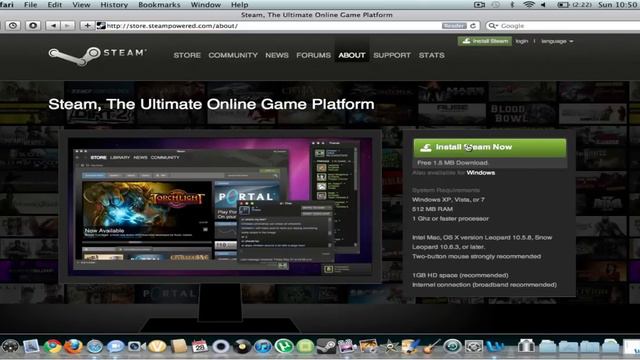Open the iCal calendar icon in Dock
640x360 pixels.
(200, 347)
